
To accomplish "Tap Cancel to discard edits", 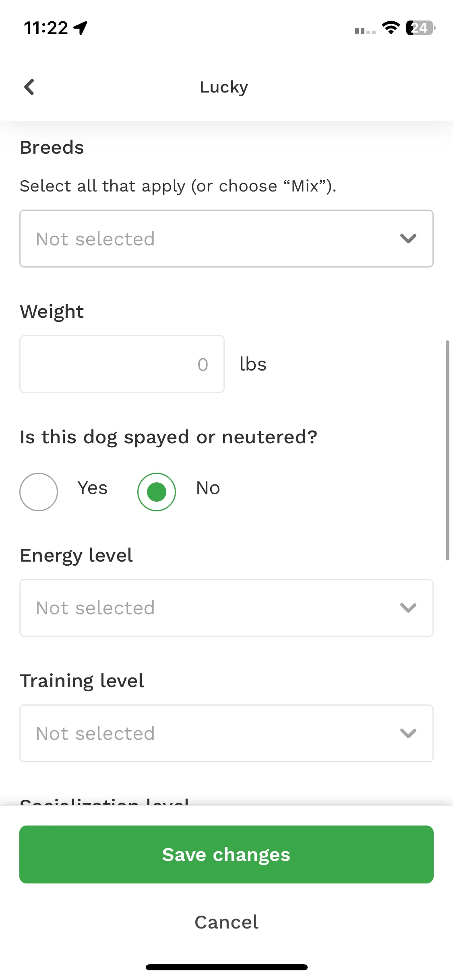I will (226, 922).
